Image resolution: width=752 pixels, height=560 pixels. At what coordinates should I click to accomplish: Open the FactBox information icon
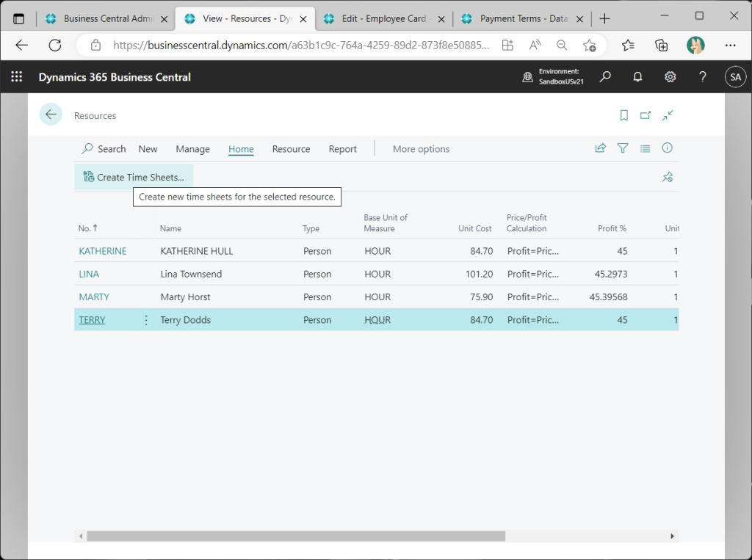(x=667, y=148)
